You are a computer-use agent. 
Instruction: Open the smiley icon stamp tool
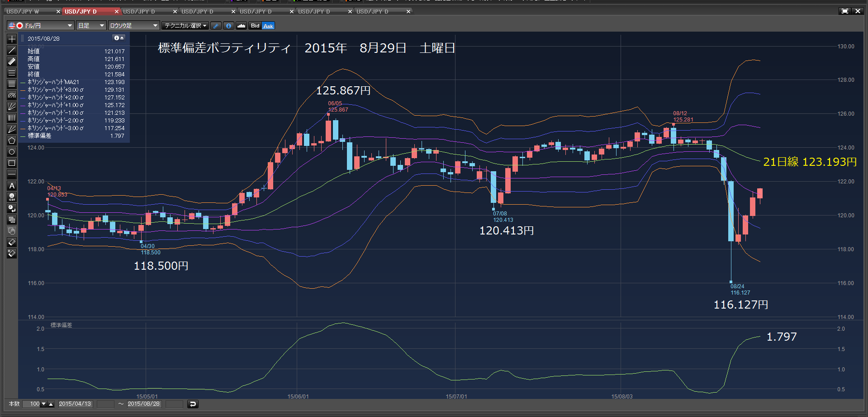click(x=12, y=197)
